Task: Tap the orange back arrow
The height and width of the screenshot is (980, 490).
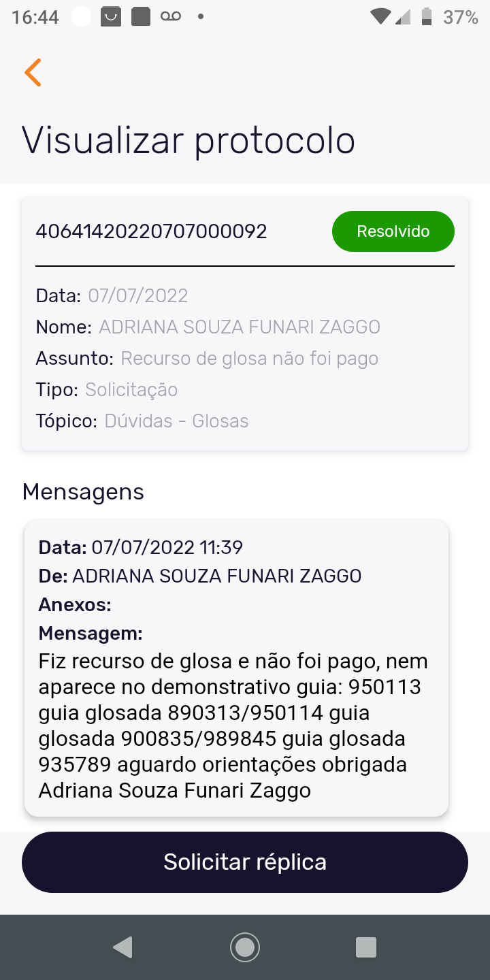Action: tap(33, 72)
